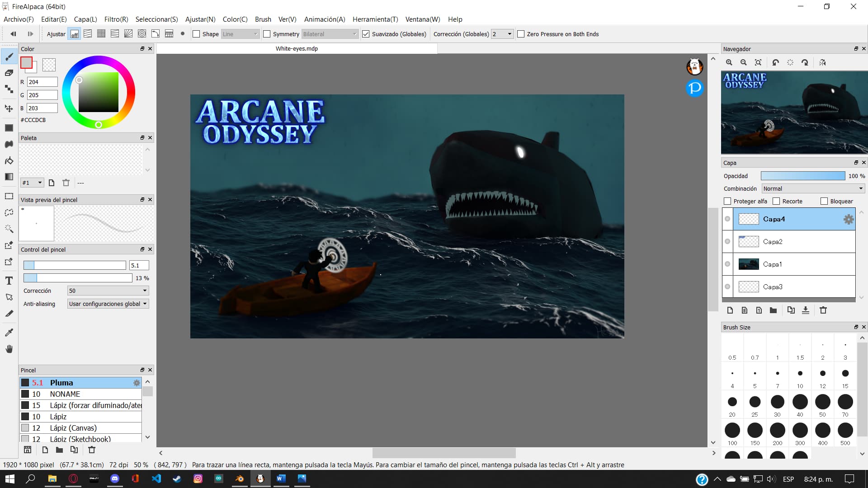This screenshot has width=868, height=488.
Task: Click the zoom out icon in Navegador
Action: tap(744, 62)
